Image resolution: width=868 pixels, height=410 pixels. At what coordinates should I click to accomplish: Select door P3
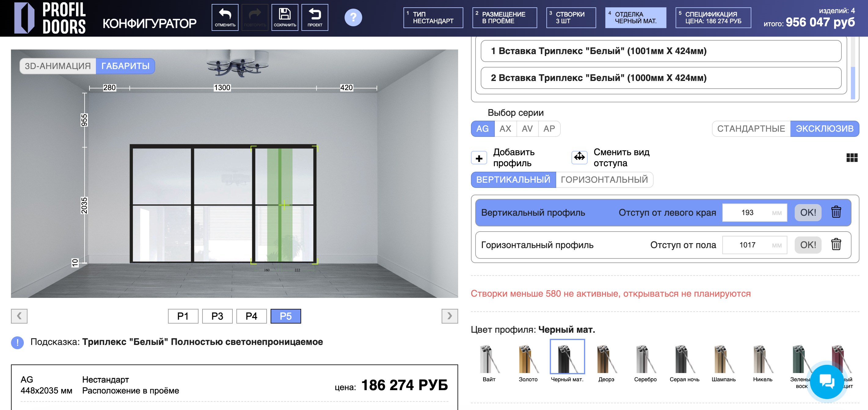pos(217,316)
